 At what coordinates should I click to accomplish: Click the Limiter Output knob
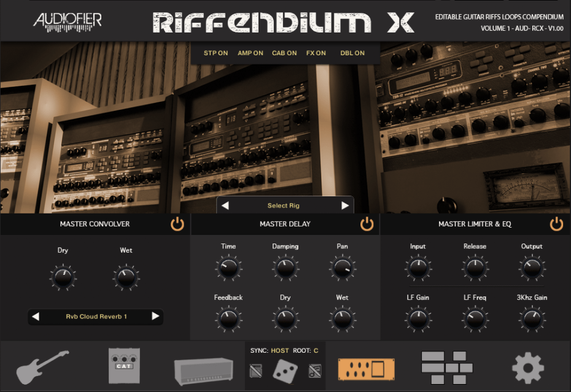(x=532, y=268)
